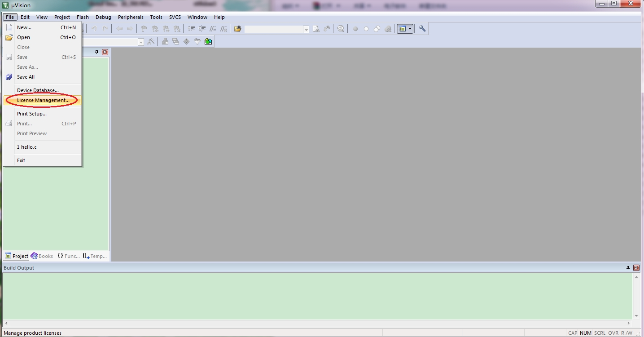Click the Navigate Forwards arrow icon
Viewport: 644px width, 337px height.
coord(130,29)
